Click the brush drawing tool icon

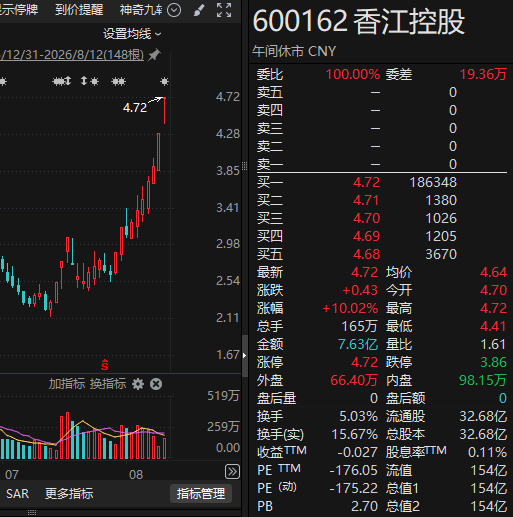click(199, 10)
